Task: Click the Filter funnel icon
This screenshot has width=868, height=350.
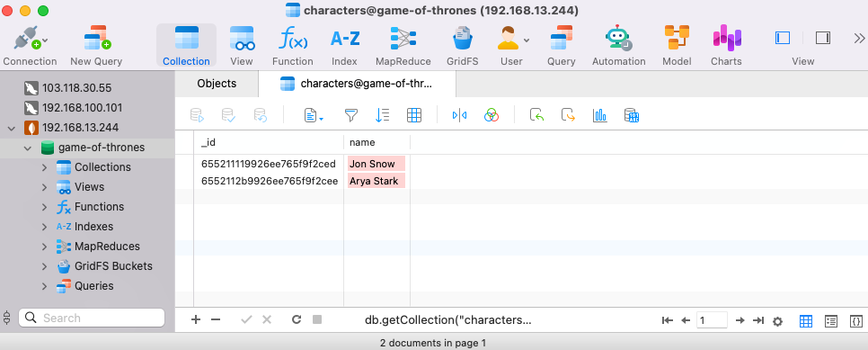Action: (x=351, y=115)
